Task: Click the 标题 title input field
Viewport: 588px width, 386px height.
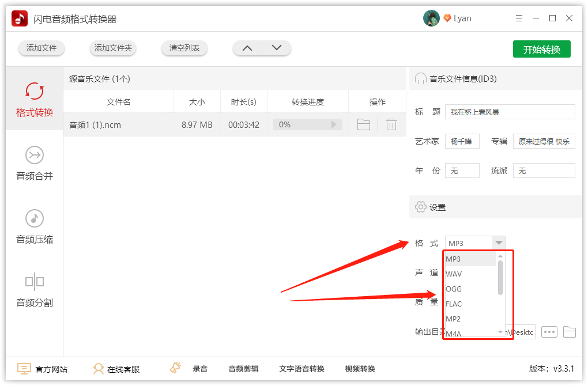Action: 510,111
